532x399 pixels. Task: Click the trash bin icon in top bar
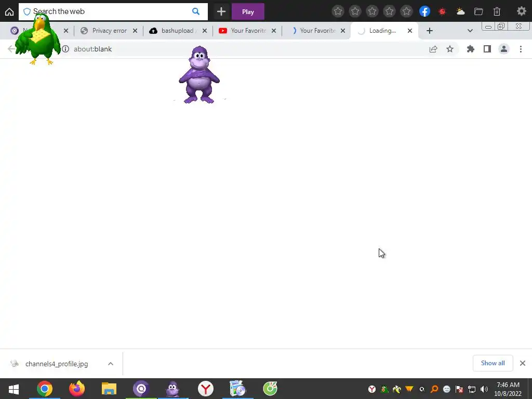[497, 11]
